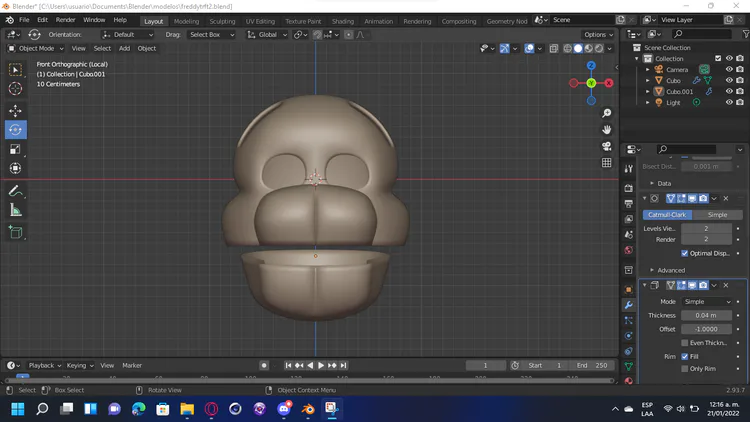
Task: Open the Output properties tab
Action: (629, 204)
